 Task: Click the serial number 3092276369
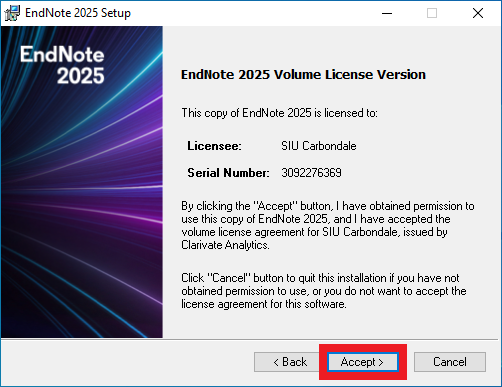[x=311, y=173]
